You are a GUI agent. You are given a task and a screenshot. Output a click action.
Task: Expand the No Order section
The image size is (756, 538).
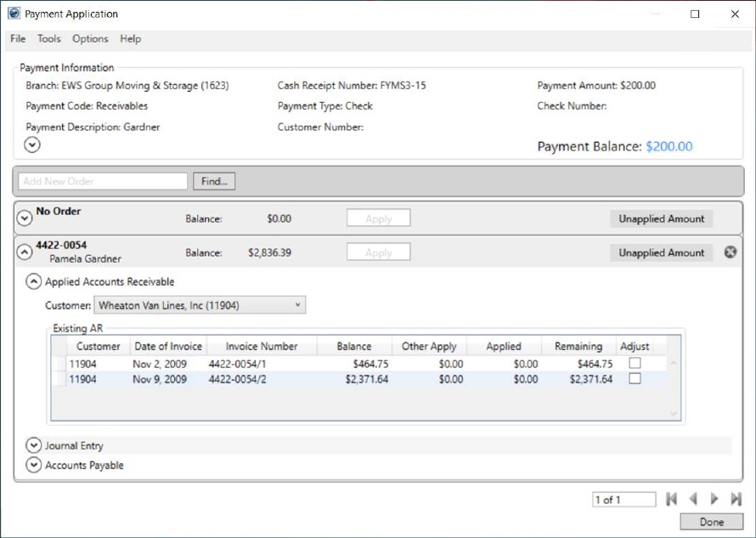(x=25, y=218)
